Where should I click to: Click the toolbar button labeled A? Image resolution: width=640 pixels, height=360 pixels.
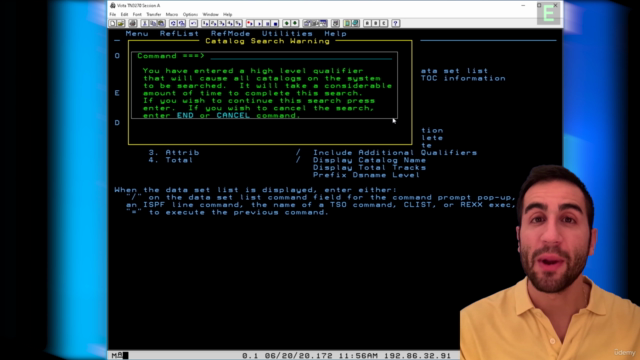pyautogui.click(x=366, y=23)
